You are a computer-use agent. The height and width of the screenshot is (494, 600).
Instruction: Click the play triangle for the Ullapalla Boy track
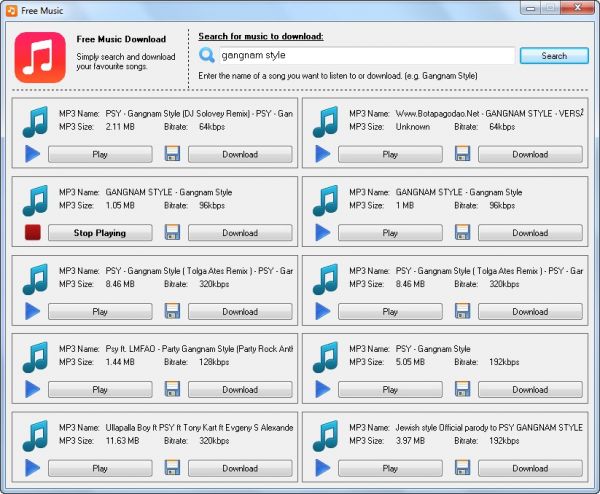click(x=33, y=468)
